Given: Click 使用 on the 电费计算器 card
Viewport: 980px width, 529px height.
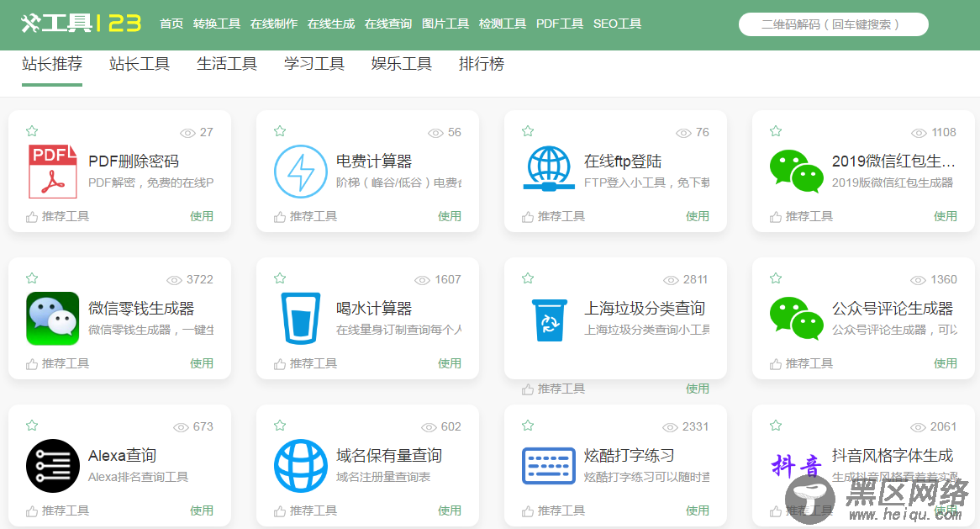Looking at the screenshot, I should [450, 216].
